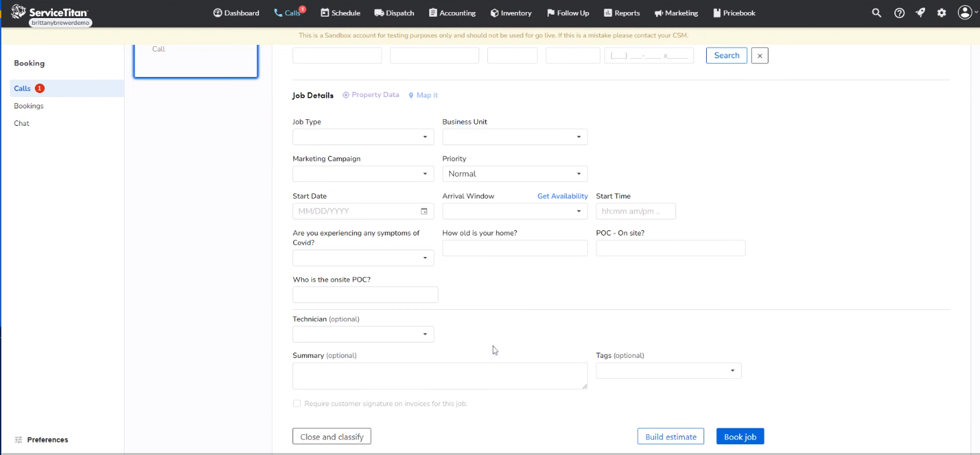The width and height of the screenshot is (980, 455).
Task: Open the settings gear icon
Action: tap(942, 13)
